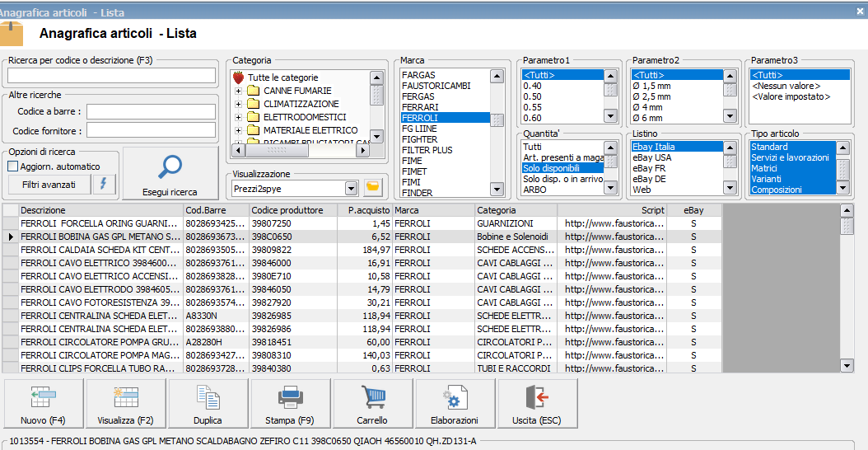Open Visualizza (F2) button

pos(125,405)
